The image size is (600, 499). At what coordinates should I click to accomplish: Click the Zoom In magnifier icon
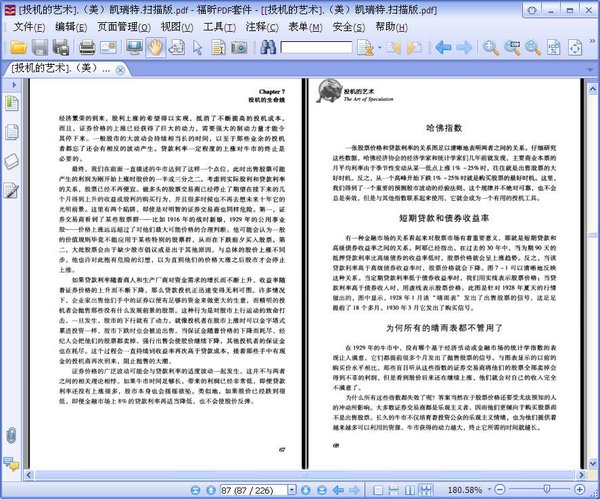491,47
